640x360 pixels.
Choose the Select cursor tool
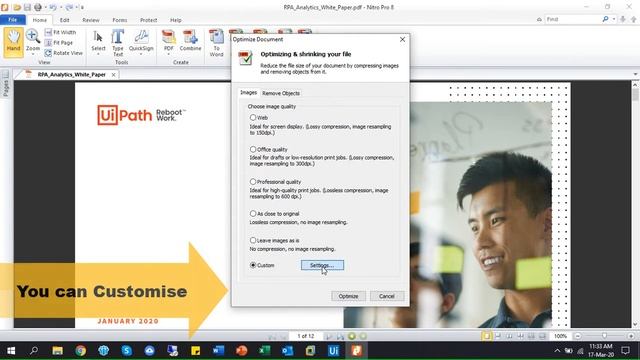tap(98, 41)
